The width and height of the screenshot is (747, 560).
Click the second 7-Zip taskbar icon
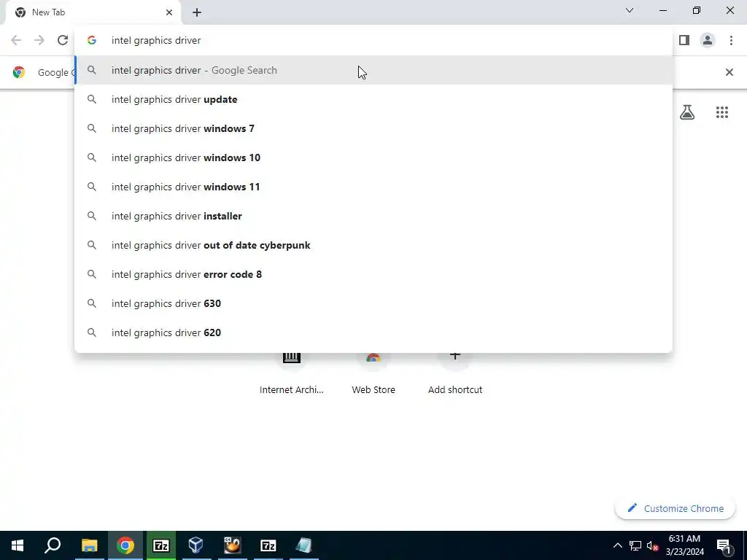click(x=268, y=545)
